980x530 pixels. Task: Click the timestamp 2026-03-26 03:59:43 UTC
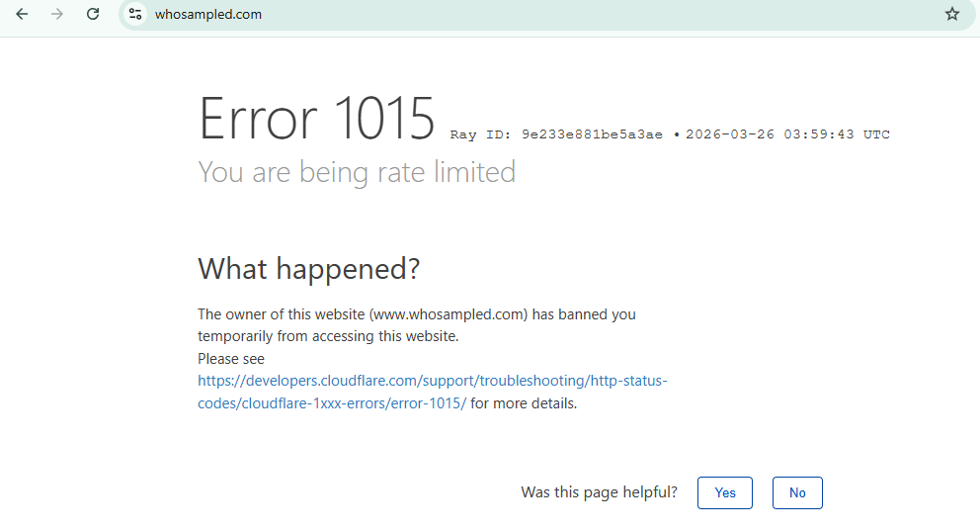[x=787, y=134]
